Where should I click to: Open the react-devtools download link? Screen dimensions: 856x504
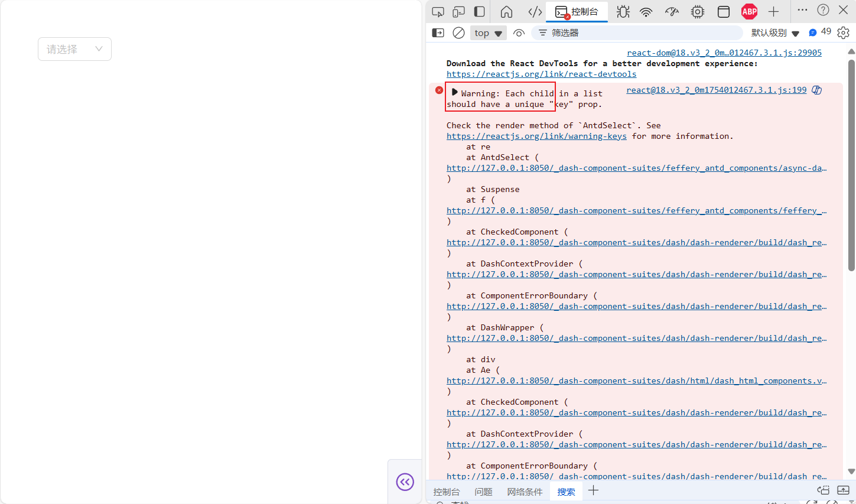coord(541,74)
